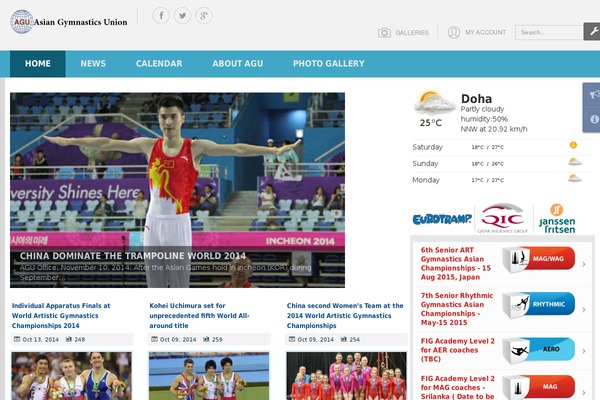The height and width of the screenshot is (400, 600).
Task: Click the 25°C temperature reading
Action: point(431,123)
